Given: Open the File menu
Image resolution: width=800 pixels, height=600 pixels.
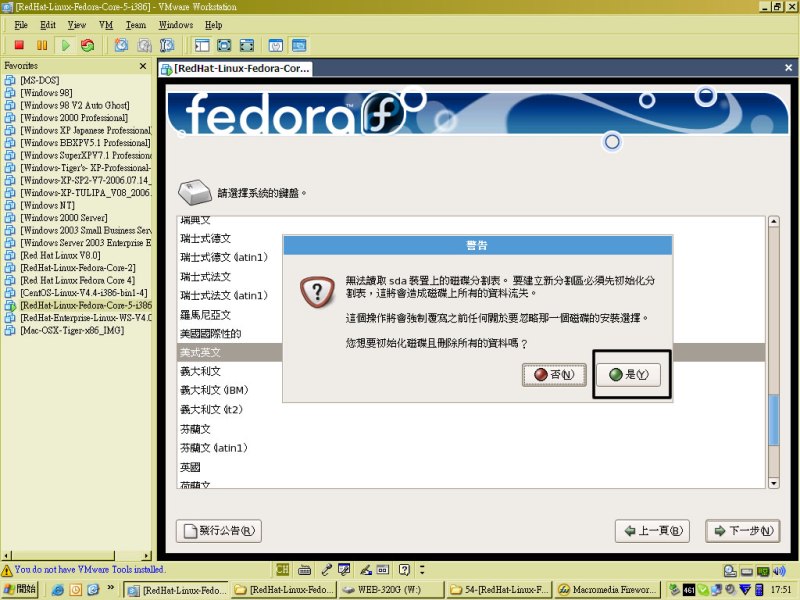Looking at the screenshot, I should click(21, 24).
